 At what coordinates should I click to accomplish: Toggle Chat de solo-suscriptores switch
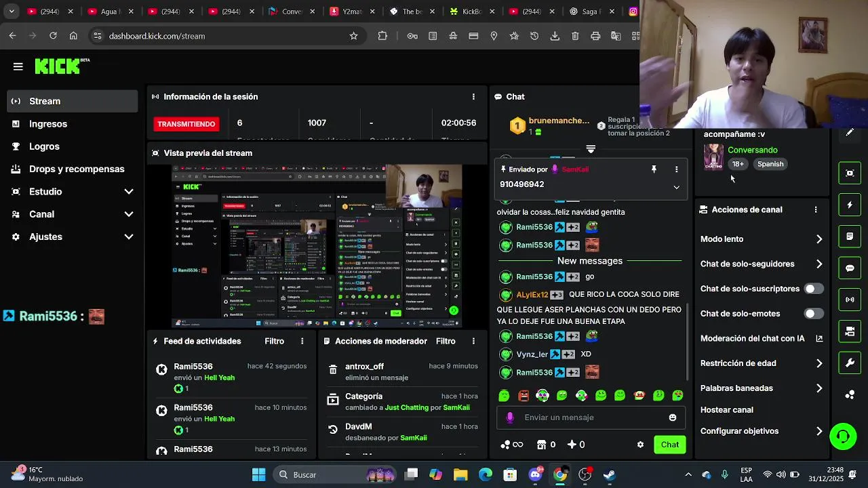(814, 289)
